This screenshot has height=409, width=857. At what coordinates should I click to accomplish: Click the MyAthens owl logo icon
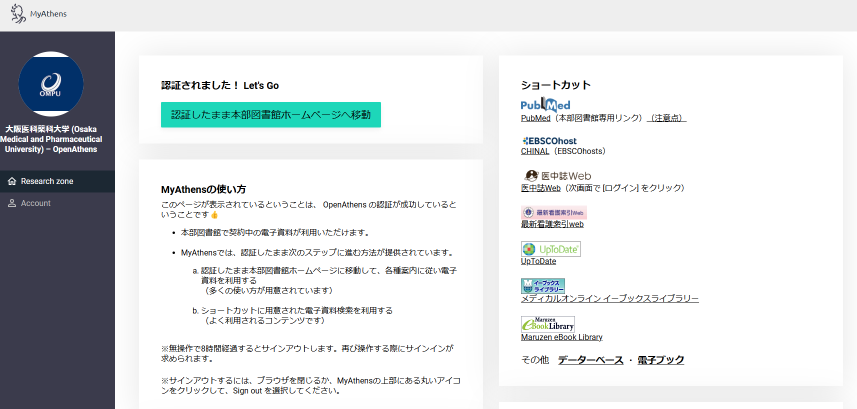pos(18,14)
